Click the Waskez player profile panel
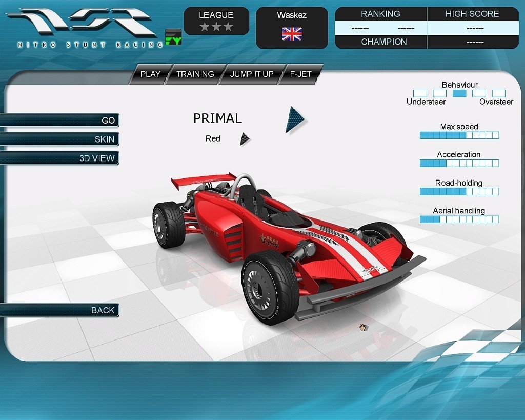Screen dimensions: 525x420 [x=292, y=28]
